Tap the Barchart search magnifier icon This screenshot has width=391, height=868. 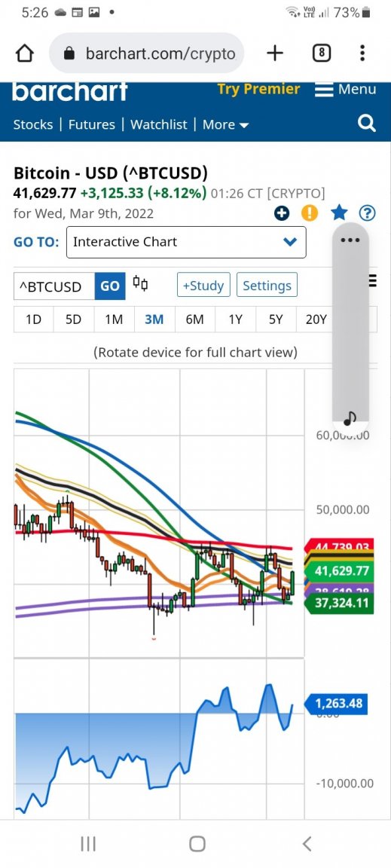tap(367, 123)
